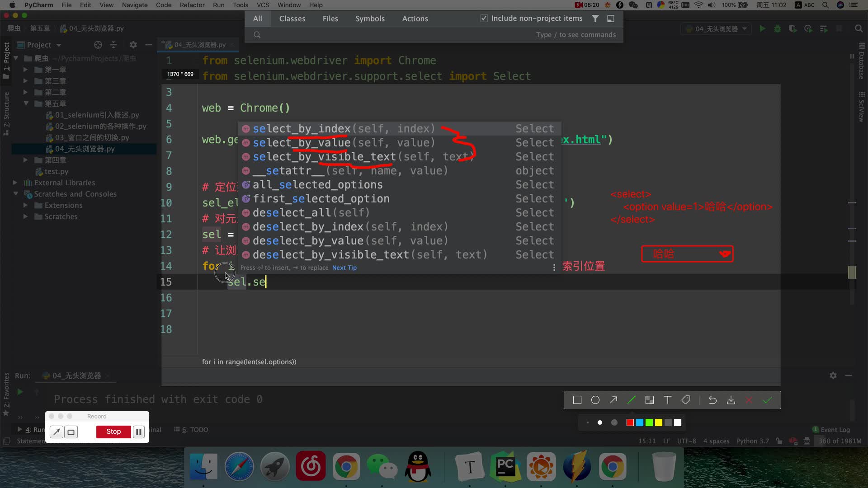Click the rectangle tool in Record window
This screenshot has width=868, height=488.
[71, 432]
